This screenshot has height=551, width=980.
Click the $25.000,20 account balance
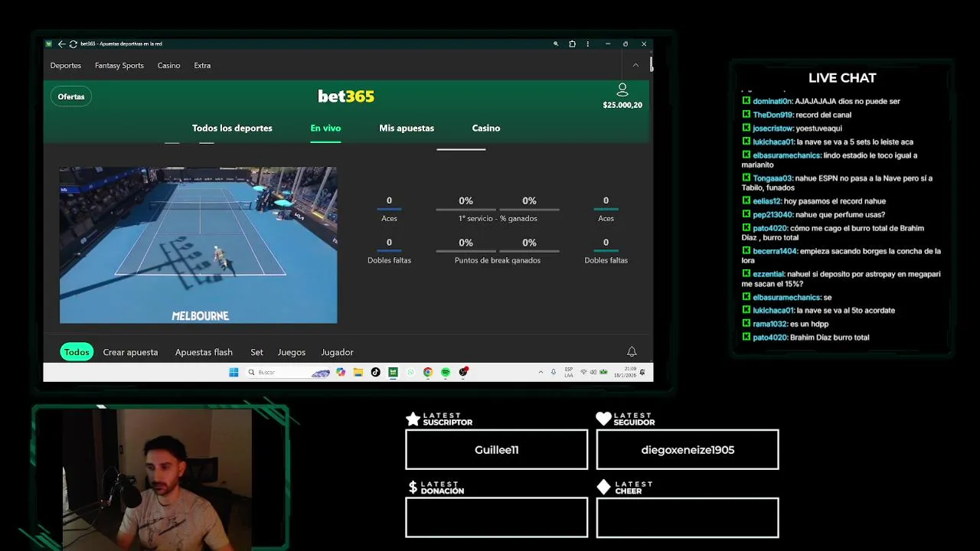click(x=622, y=105)
